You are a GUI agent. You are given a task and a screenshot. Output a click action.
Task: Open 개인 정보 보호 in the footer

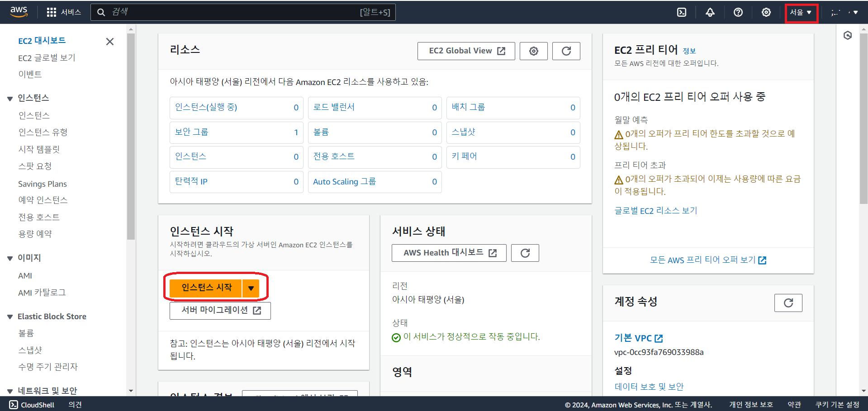point(751,405)
